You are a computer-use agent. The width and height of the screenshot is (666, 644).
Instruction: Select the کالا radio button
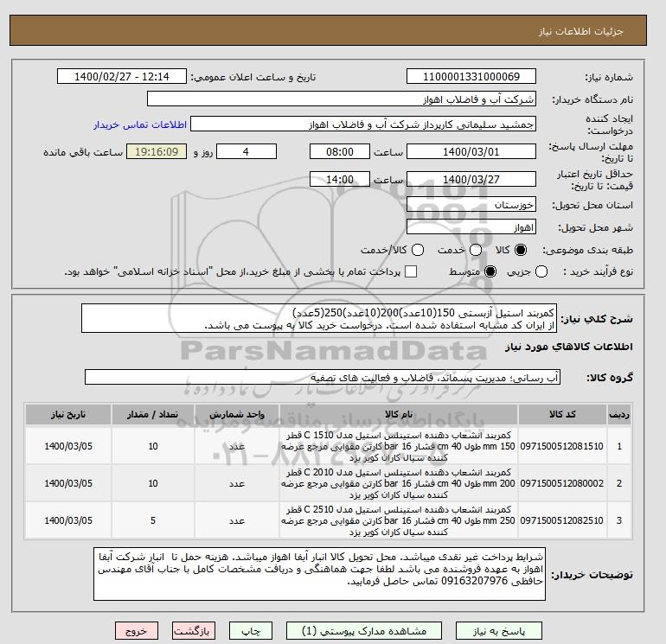pos(521,250)
